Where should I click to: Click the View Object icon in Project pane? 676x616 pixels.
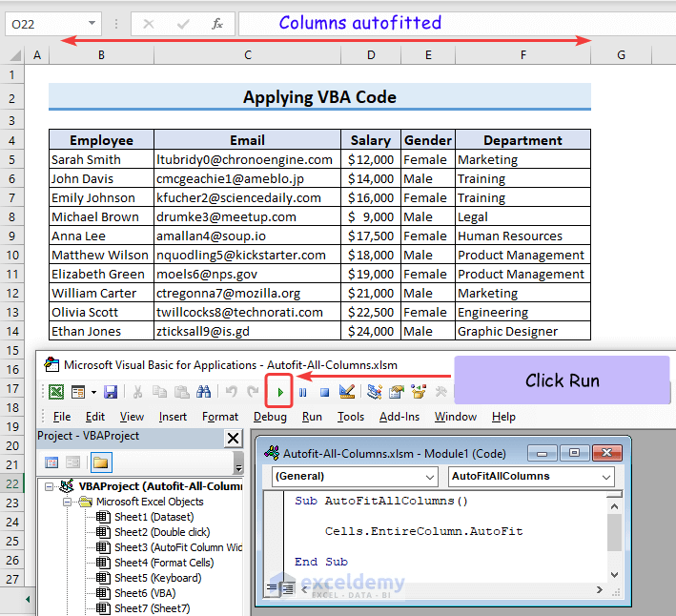[x=72, y=463]
